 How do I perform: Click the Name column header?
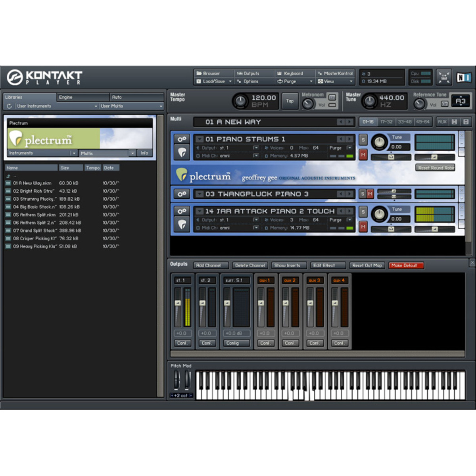click(31, 168)
